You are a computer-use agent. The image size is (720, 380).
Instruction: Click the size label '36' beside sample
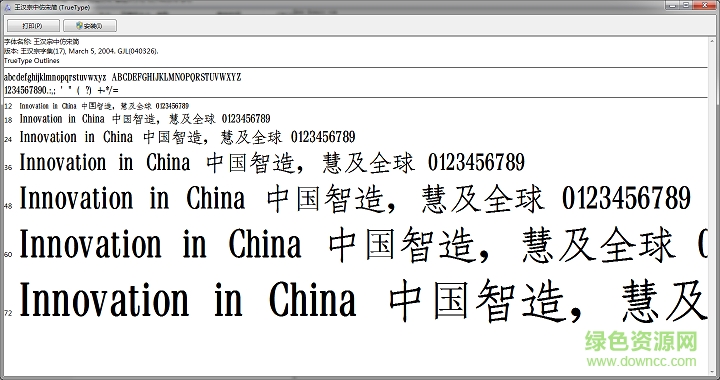click(x=8, y=168)
